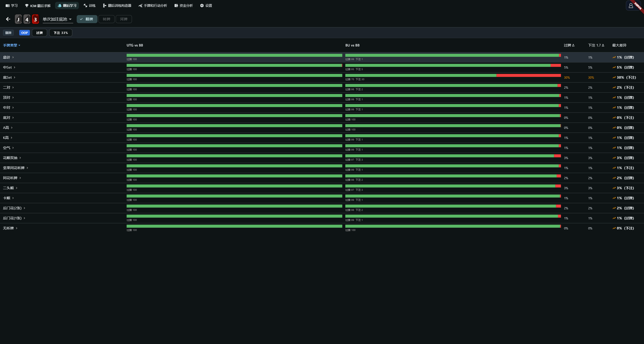This screenshot has width=644, height=344.
Task: Click the 最大差异 column header
Action: (x=619, y=45)
